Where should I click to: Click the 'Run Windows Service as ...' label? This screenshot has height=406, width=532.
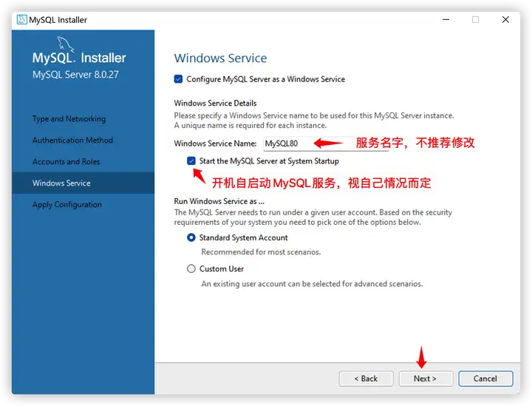219,201
